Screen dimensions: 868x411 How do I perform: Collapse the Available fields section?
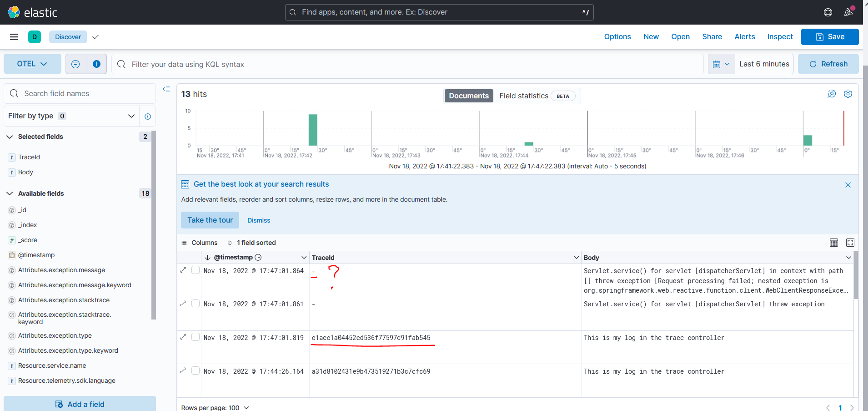coord(10,193)
